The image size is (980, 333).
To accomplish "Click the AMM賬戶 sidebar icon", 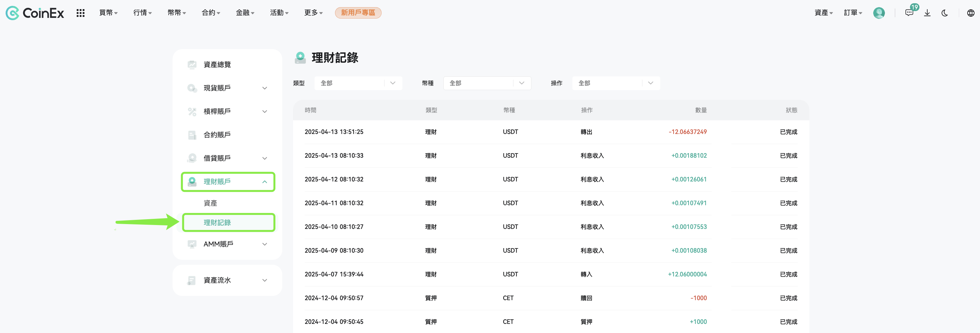I will (x=192, y=244).
